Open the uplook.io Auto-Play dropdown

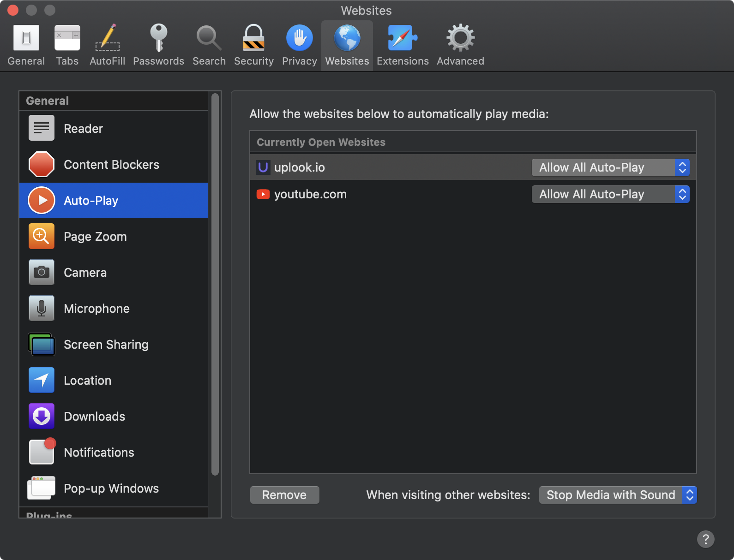610,167
